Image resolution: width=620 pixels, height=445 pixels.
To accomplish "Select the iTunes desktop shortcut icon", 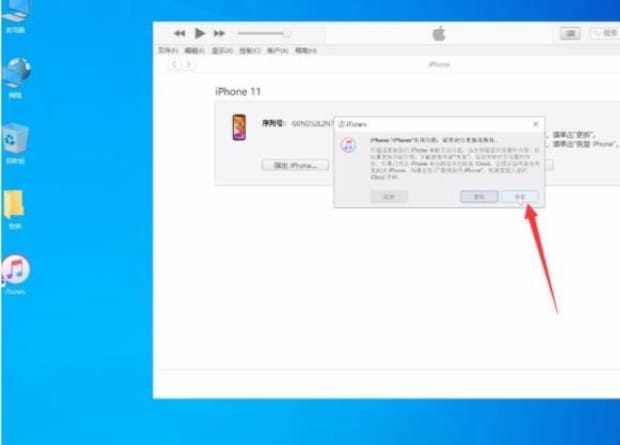I will coord(16,275).
